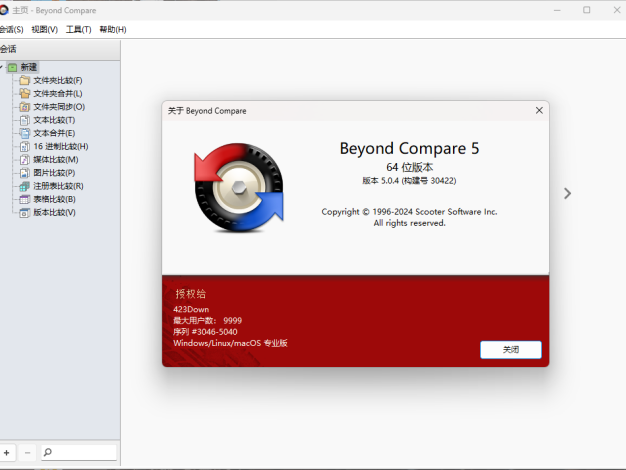
Task: Click the Beyond Compare logo in About dialog
Action: pyautogui.click(x=239, y=188)
